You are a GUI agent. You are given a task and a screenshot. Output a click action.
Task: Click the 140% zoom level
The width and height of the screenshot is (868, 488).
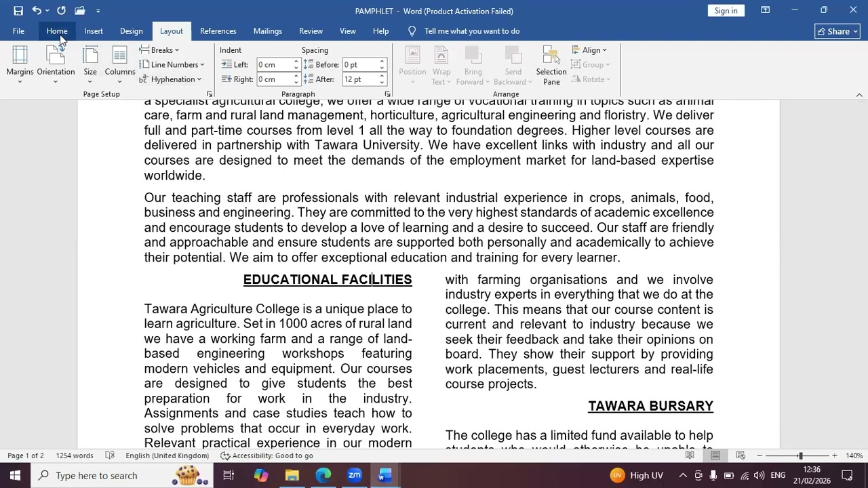point(854,456)
